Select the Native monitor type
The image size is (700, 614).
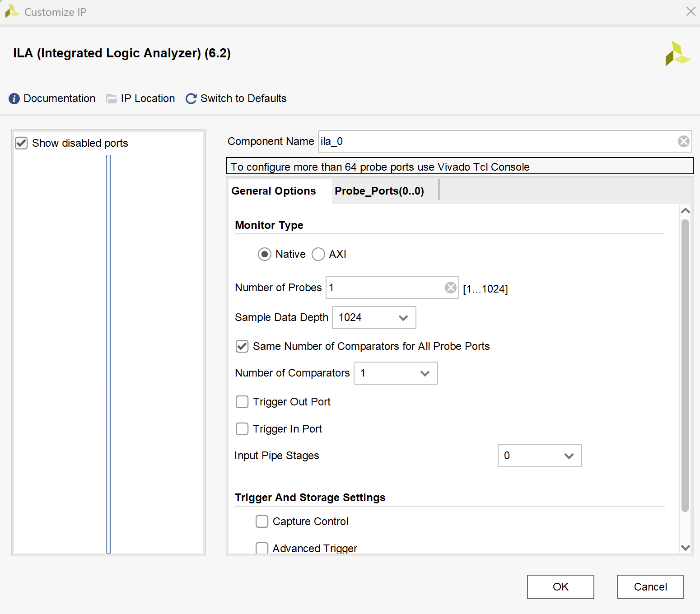tap(265, 254)
